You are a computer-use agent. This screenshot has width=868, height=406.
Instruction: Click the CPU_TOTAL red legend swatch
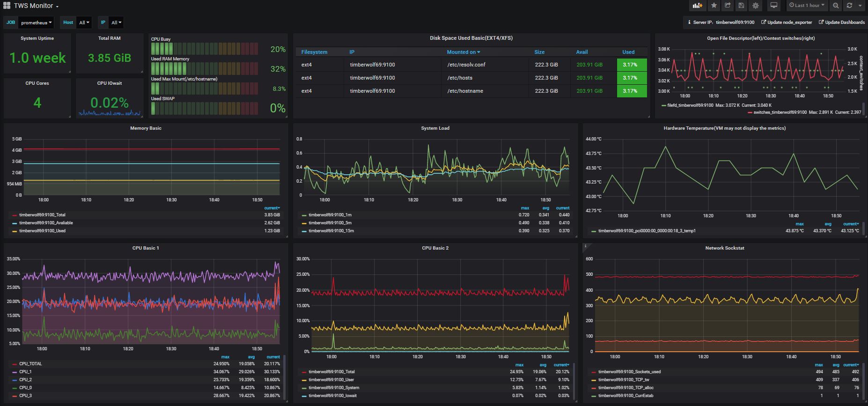click(15, 364)
